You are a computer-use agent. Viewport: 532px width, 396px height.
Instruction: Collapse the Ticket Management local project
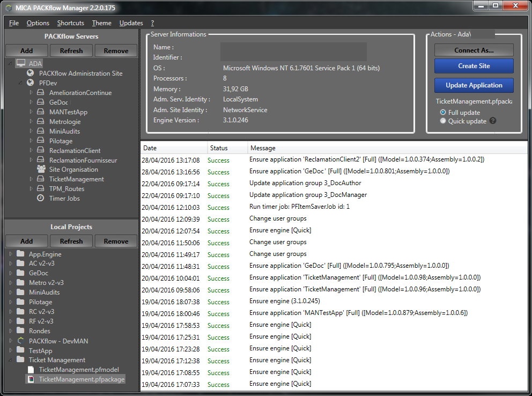coord(10,360)
